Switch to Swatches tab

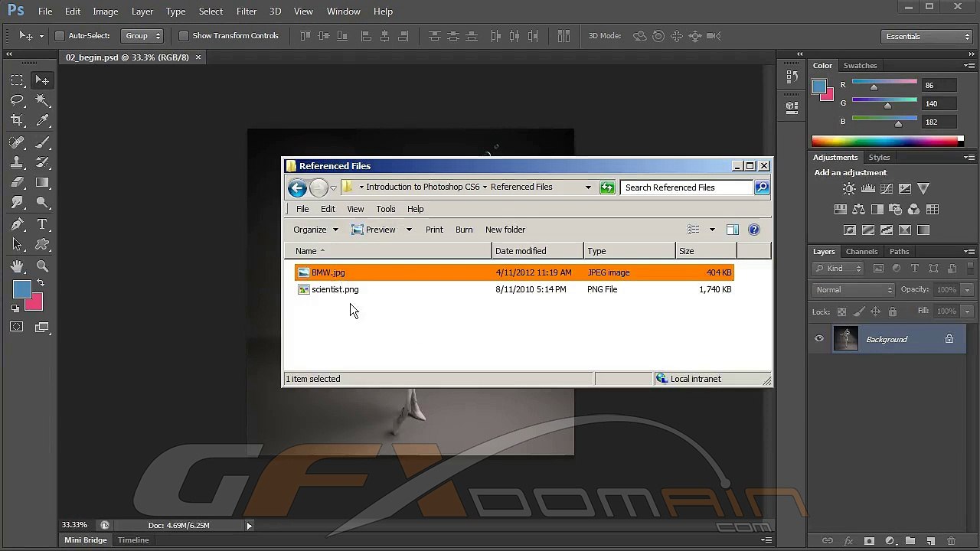(860, 66)
